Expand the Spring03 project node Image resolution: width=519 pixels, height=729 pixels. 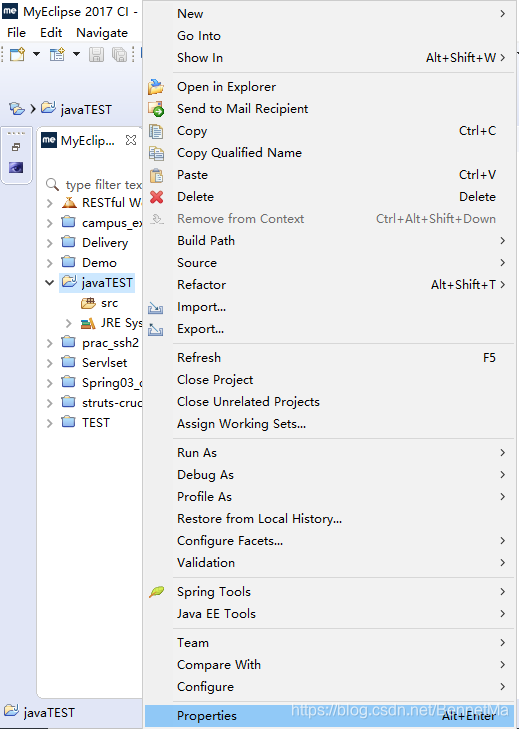click(50, 383)
